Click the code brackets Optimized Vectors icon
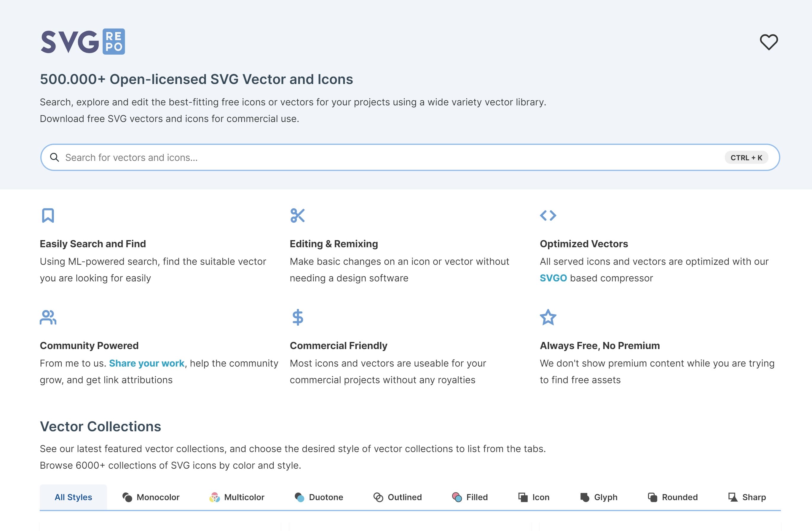This screenshot has width=812, height=531. (x=548, y=215)
